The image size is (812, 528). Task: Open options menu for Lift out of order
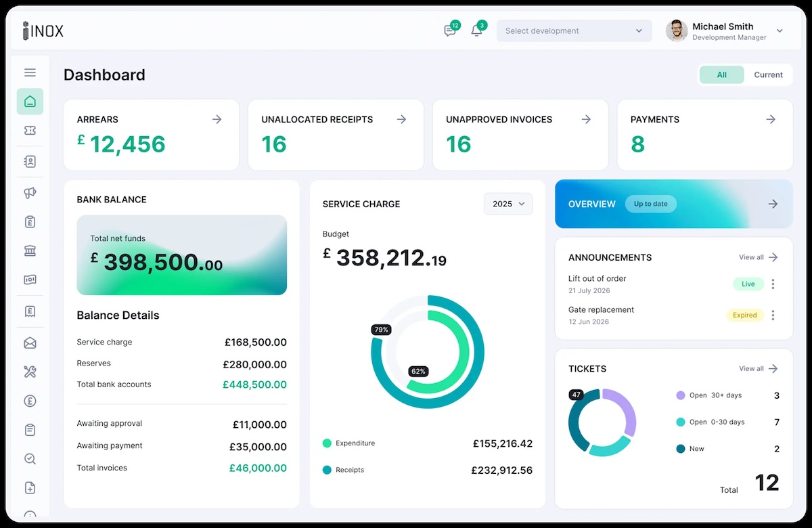[x=773, y=284]
